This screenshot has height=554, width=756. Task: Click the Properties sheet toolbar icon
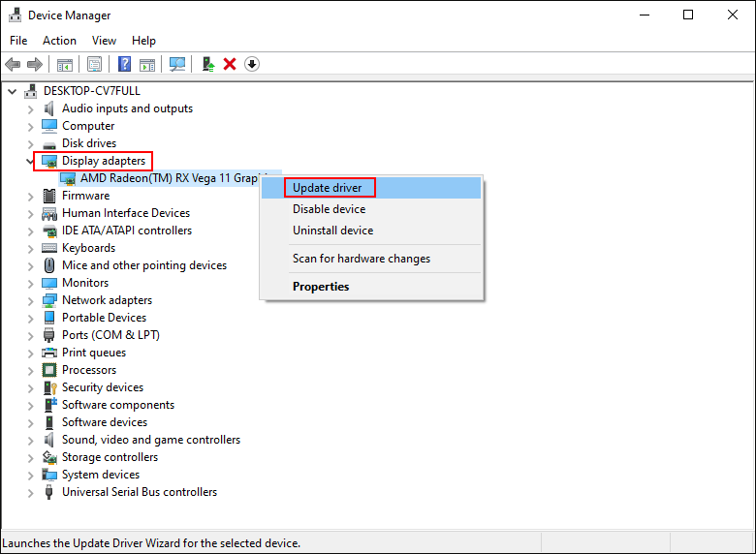point(94,64)
